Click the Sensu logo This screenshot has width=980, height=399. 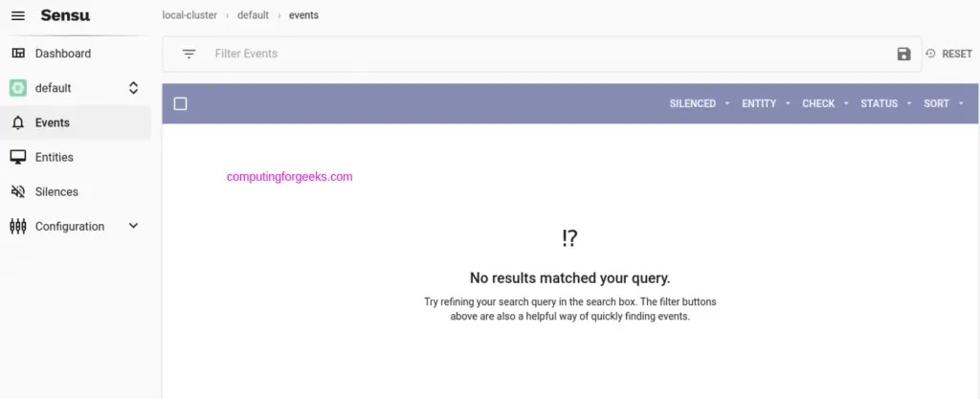point(65,15)
